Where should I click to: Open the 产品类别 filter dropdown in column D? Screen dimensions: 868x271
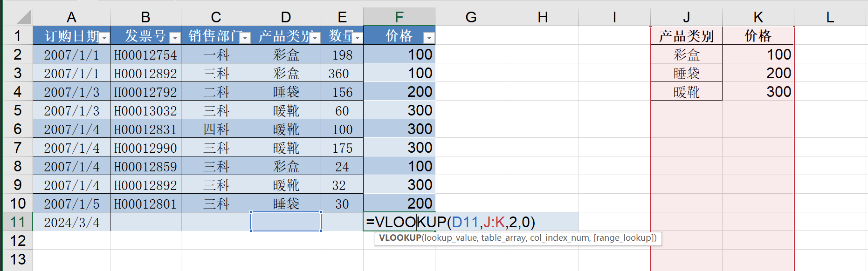coord(315,38)
